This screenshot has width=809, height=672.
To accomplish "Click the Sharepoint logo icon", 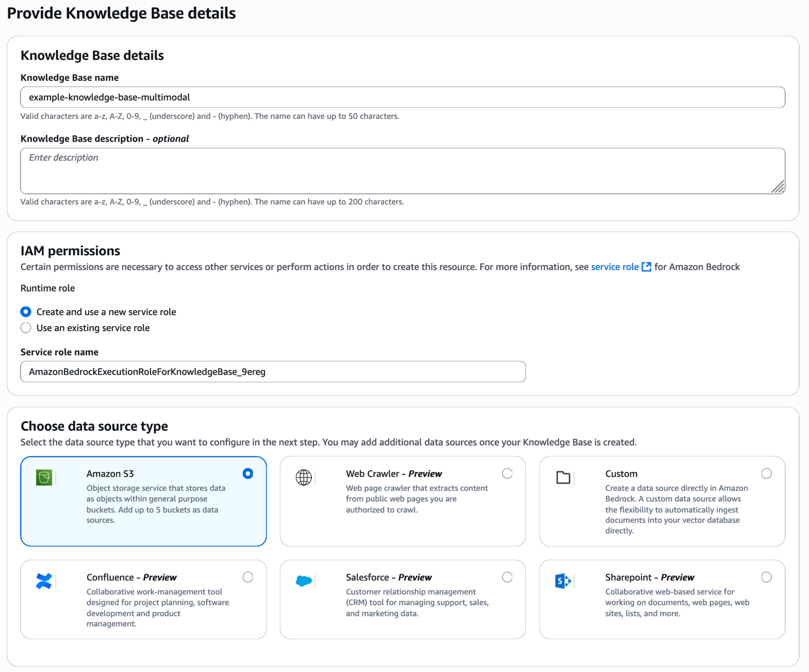I will pos(563,581).
